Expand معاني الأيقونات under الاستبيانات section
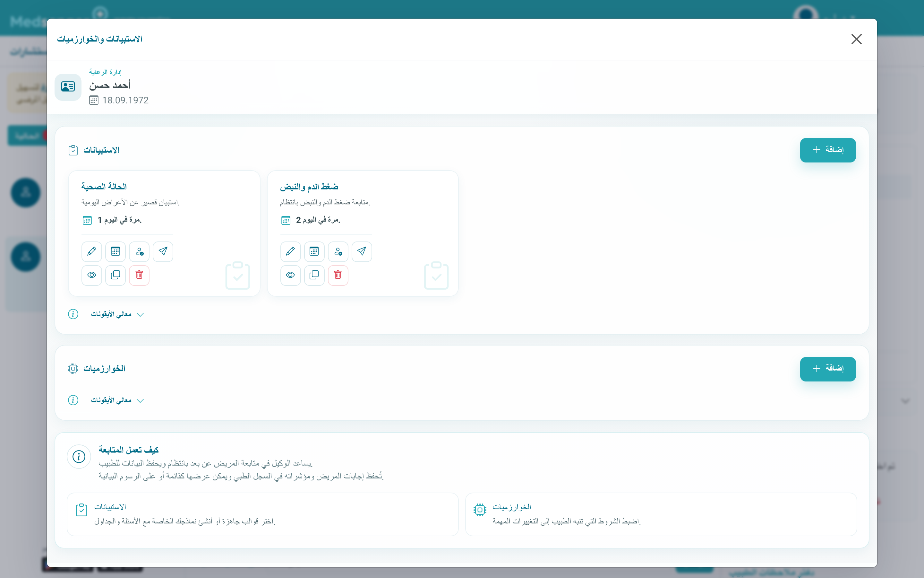The width and height of the screenshot is (924, 578). (x=117, y=314)
